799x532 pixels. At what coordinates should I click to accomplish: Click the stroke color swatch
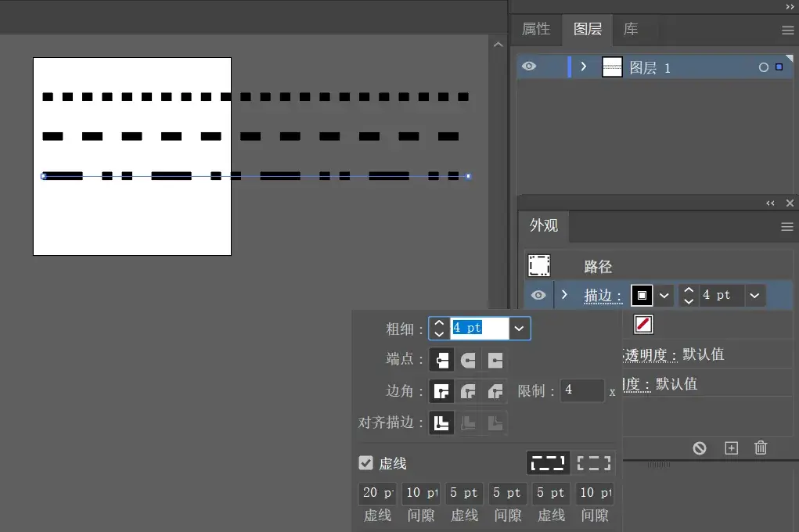[x=642, y=296]
